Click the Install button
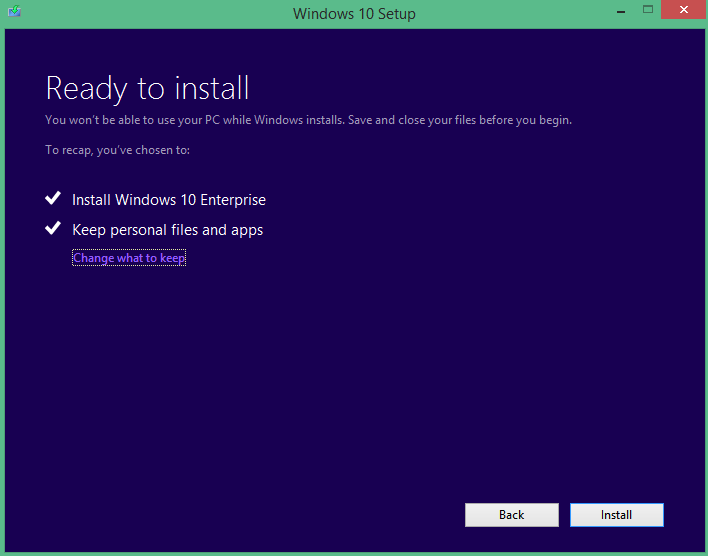708x556 pixels. point(616,515)
